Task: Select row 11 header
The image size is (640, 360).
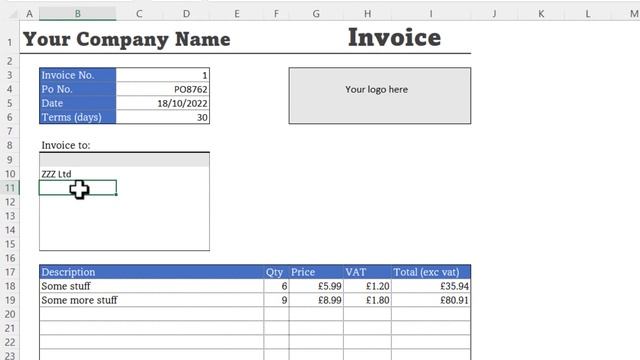Action: click(10, 188)
